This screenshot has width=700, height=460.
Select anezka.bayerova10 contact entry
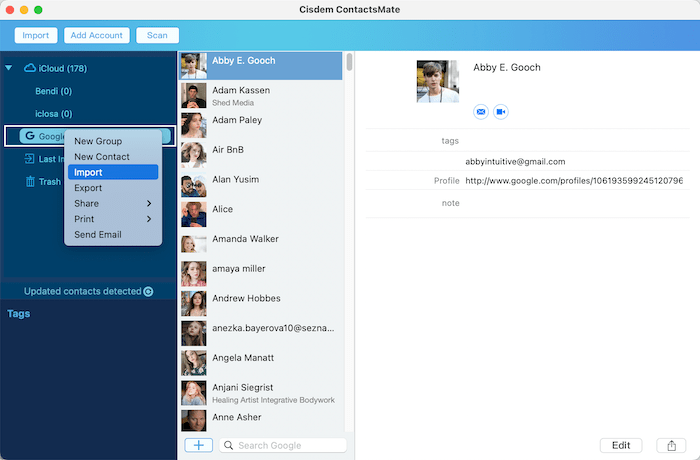point(262,333)
